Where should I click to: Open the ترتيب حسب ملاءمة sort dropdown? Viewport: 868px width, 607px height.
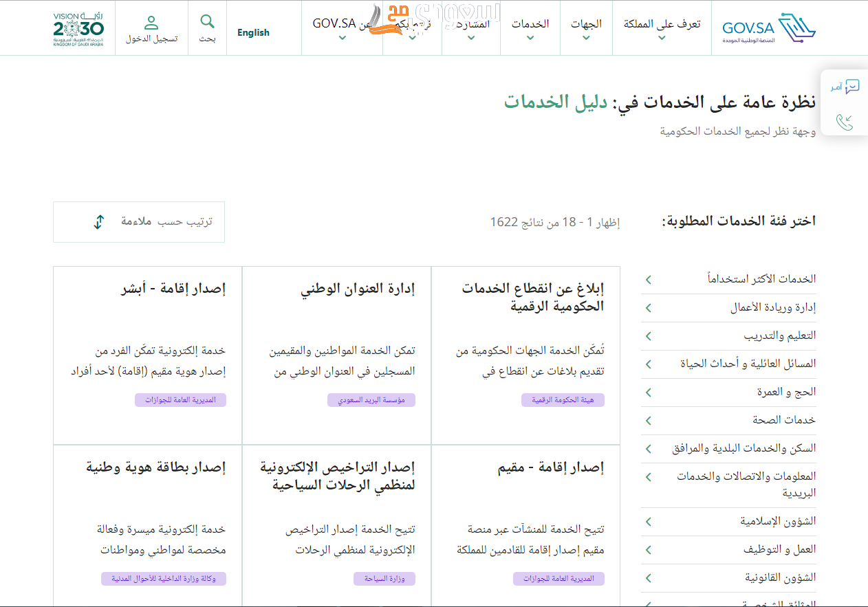(139, 222)
